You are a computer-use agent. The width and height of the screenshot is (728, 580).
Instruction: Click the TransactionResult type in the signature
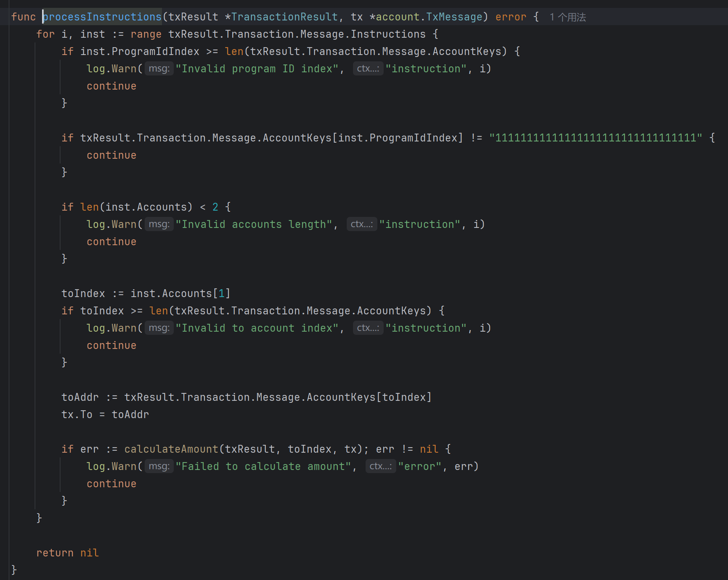click(x=284, y=17)
